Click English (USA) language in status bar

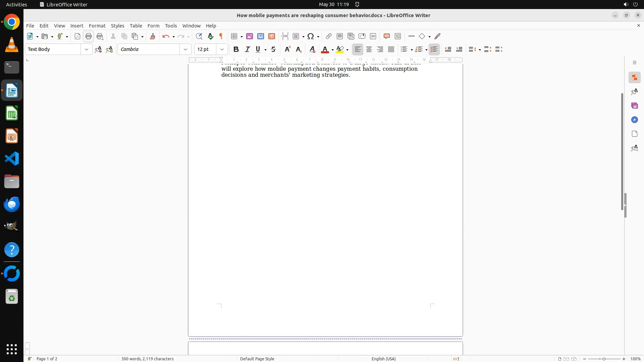383,359
